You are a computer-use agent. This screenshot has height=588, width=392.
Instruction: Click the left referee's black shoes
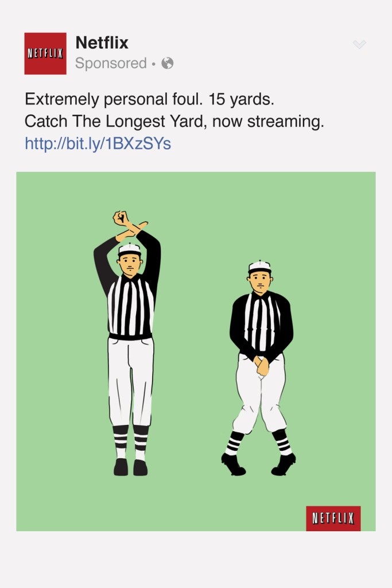[x=130, y=467]
